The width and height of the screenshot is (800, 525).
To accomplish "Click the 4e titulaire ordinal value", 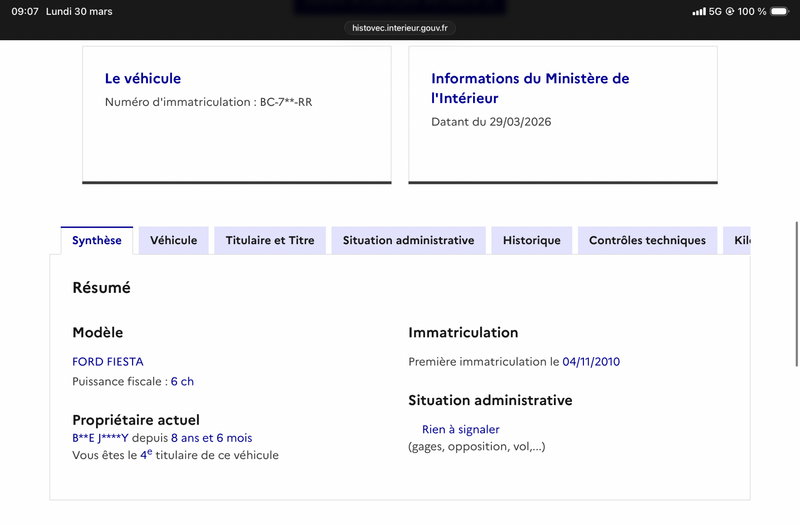I will (x=146, y=454).
